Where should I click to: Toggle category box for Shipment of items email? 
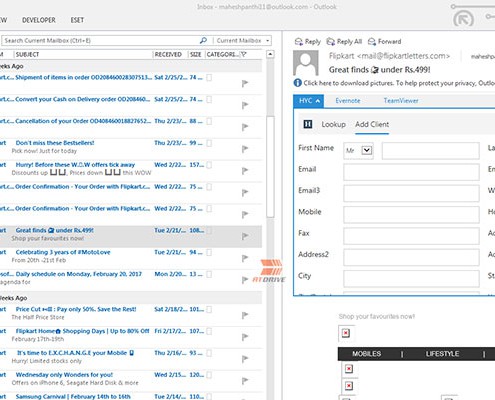click(209, 77)
